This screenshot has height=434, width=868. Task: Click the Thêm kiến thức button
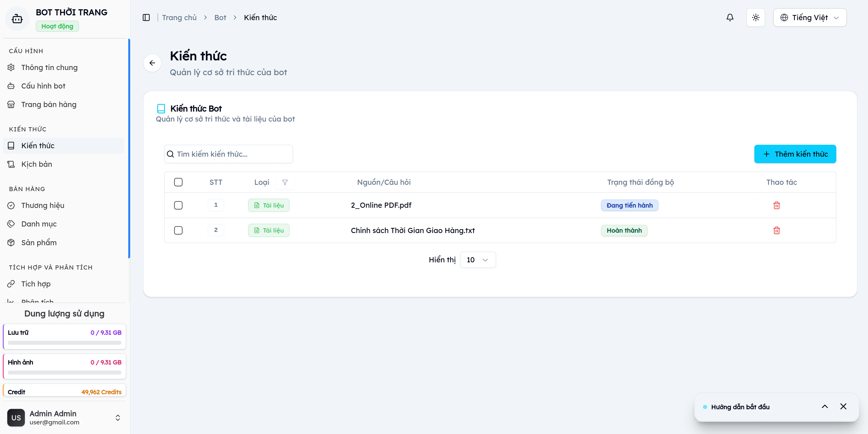pyautogui.click(x=795, y=154)
